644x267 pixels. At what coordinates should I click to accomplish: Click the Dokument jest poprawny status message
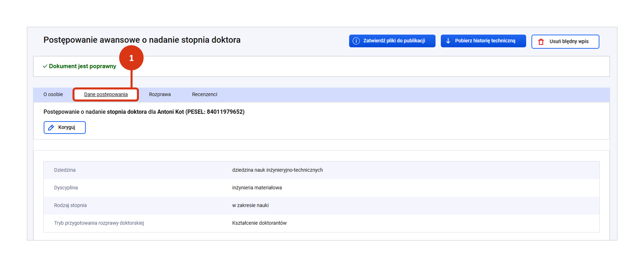(x=82, y=66)
